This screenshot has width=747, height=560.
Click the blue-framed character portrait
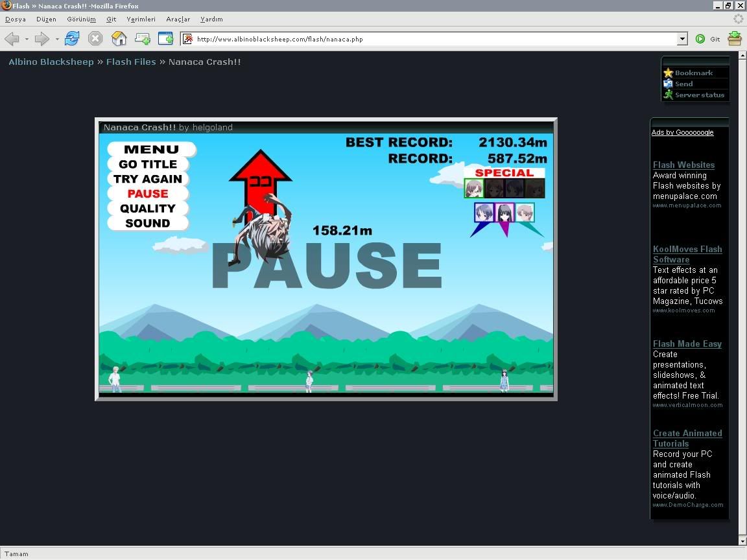pyautogui.click(x=484, y=213)
